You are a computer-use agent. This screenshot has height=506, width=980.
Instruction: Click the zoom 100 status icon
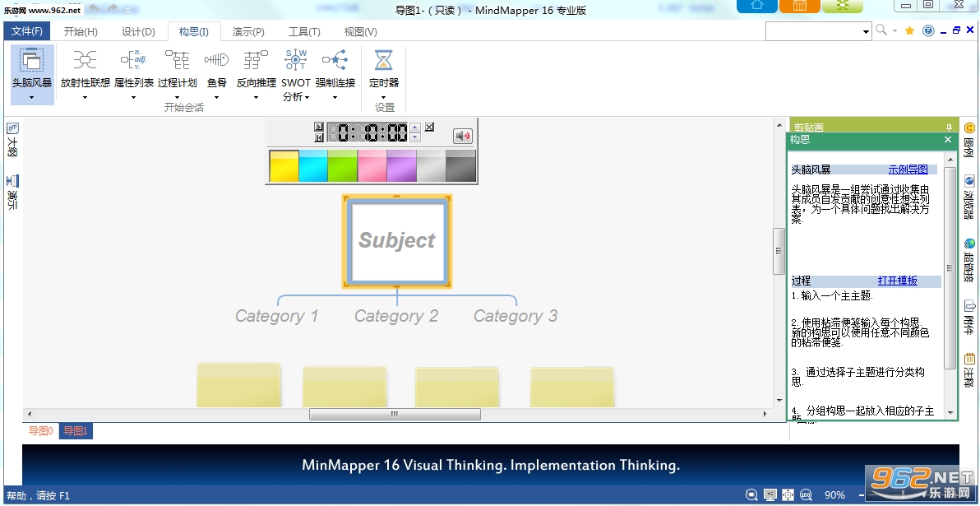(807, 494)
